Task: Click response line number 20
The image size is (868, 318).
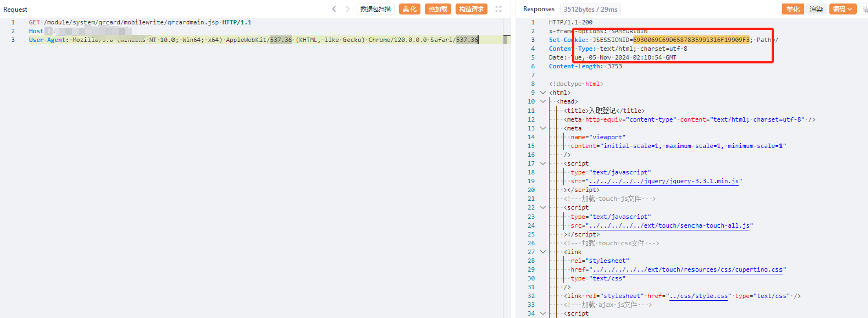Action: pos(531,190)
